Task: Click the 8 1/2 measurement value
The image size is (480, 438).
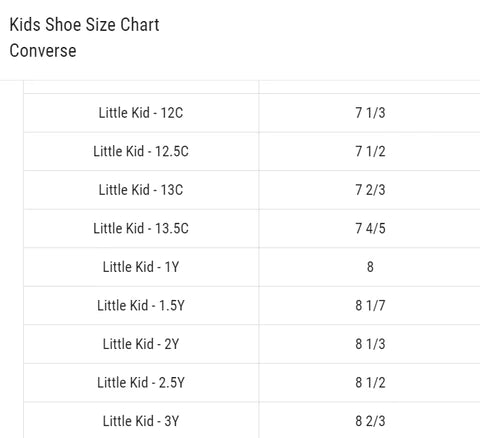Action: (x=370, y=382)
